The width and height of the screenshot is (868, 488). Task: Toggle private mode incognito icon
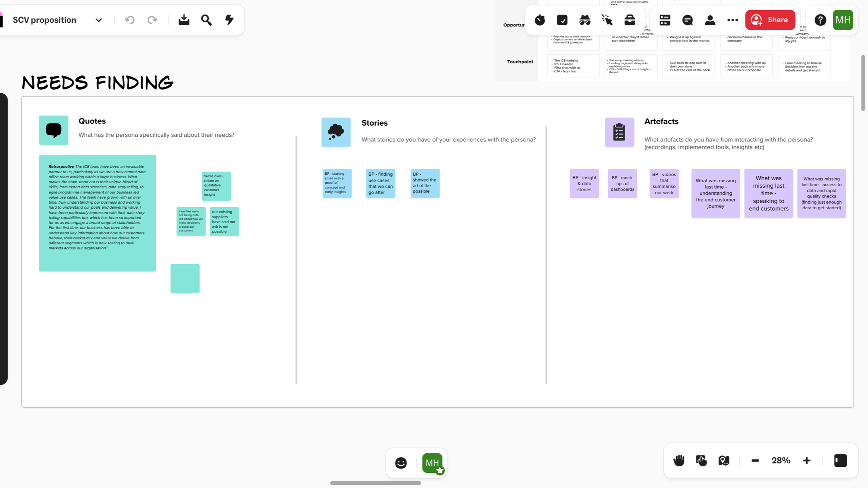tap(585, 20)
